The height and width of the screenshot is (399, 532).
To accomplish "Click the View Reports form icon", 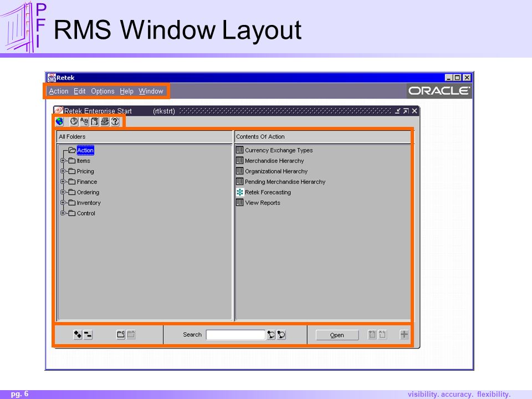I will [x=240, y=203].
